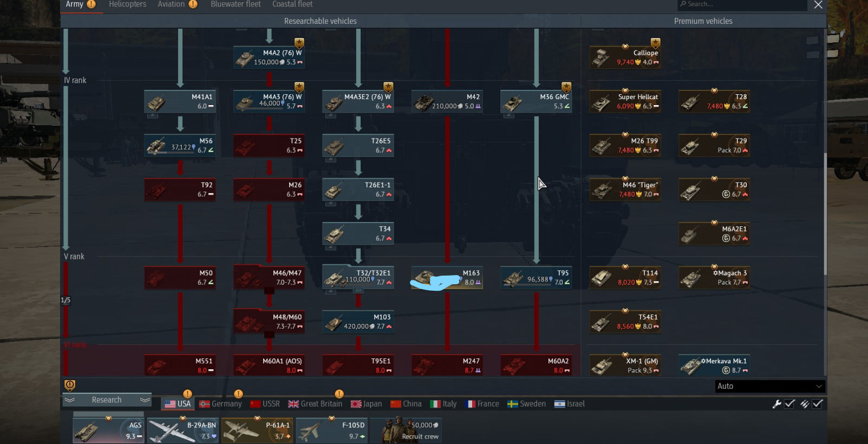Viewport: 868px width, 444px height.
Task: Toggle the auto-repair wrench checkbox
Action: (x=790, y=404)
